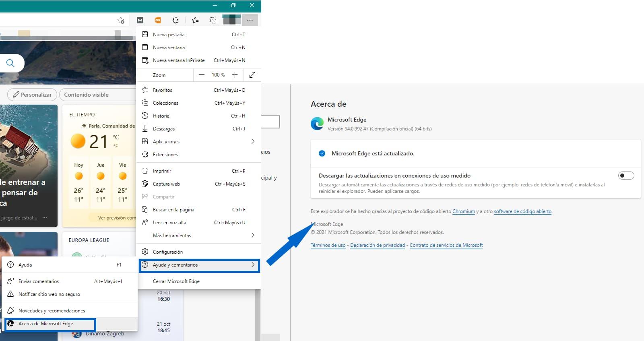This screenshot has width=644, height=341.
Task: Open Declaración de privacidad link
Action: tap(378, 245)
